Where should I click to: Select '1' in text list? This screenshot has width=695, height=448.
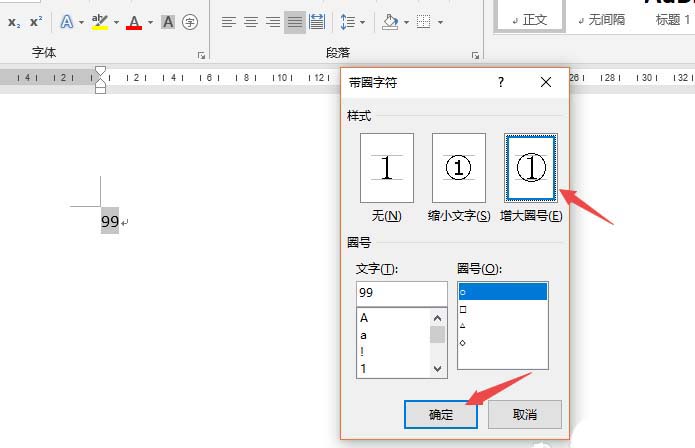coord(393,369)
